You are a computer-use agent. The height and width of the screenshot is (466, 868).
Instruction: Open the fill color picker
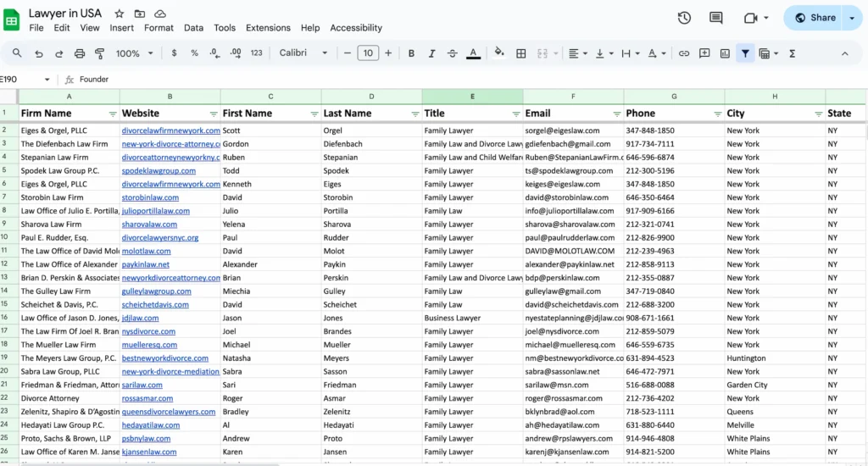499,53
